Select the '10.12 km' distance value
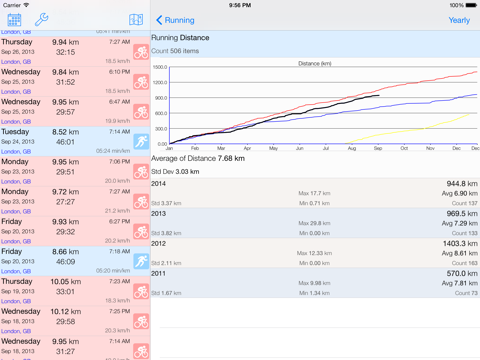 click(x=66, y=312)
